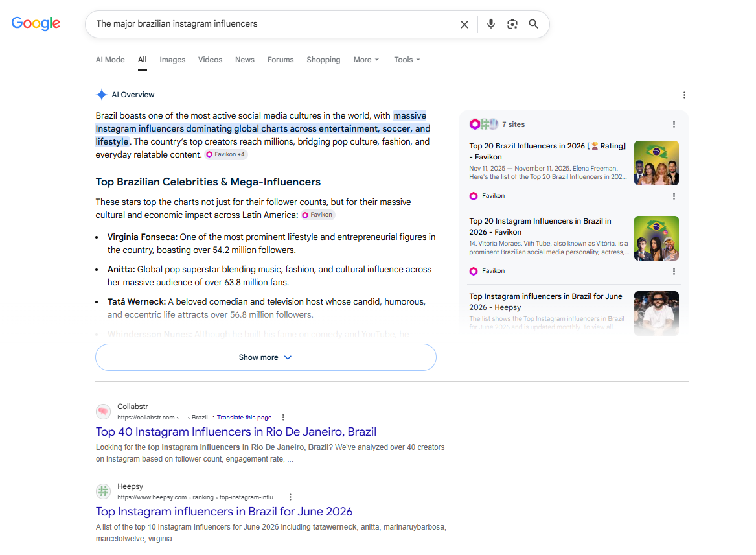
Task: Open Top 40 Instagram Influencers in Rio link
Action: (236, 431)
